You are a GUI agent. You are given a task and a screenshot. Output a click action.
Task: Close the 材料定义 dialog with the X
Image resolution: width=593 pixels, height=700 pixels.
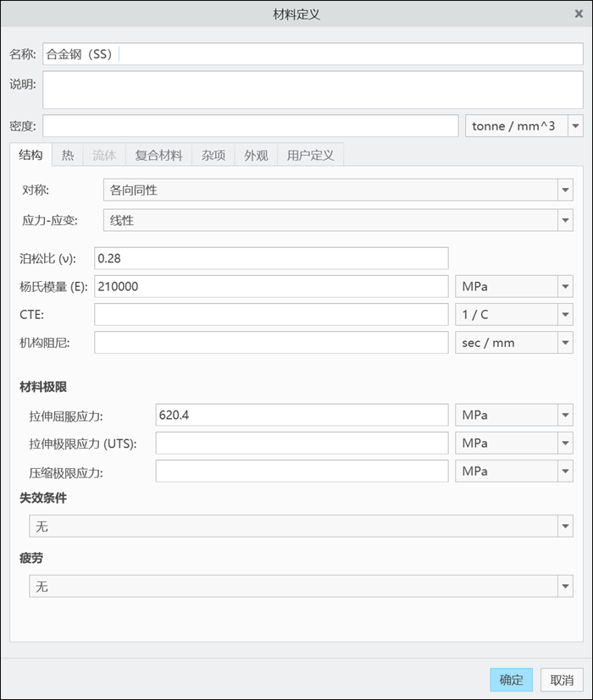pyautogui.click(x=579, y=14)
